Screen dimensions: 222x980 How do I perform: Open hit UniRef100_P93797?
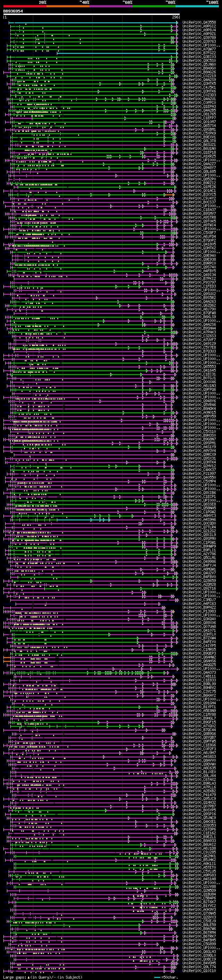tap(199, 283)
